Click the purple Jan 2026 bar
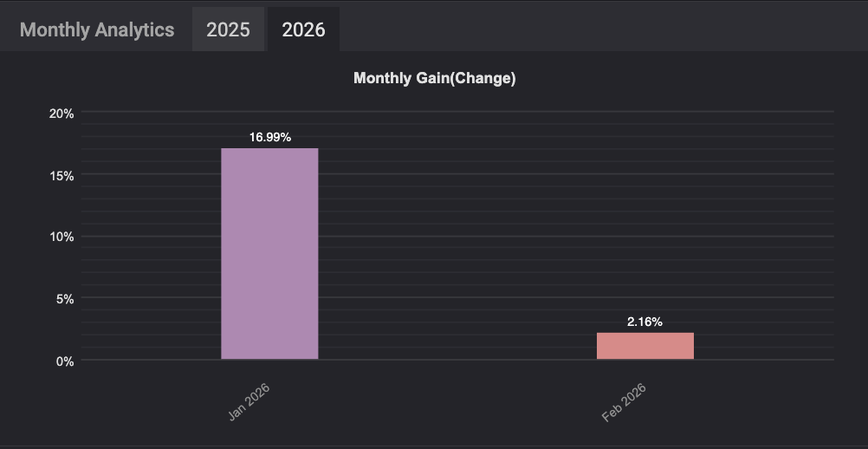 point(269,254)
